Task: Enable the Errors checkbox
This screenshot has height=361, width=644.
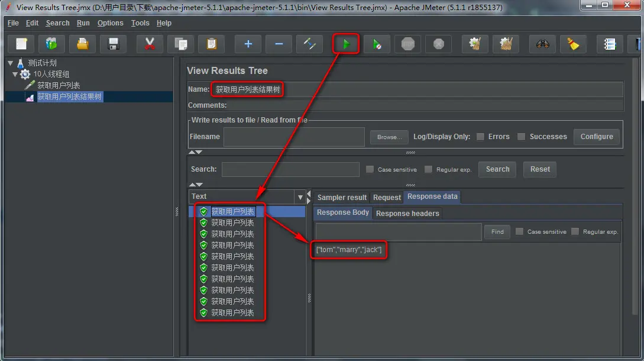Action: click(x=480, y=137)
